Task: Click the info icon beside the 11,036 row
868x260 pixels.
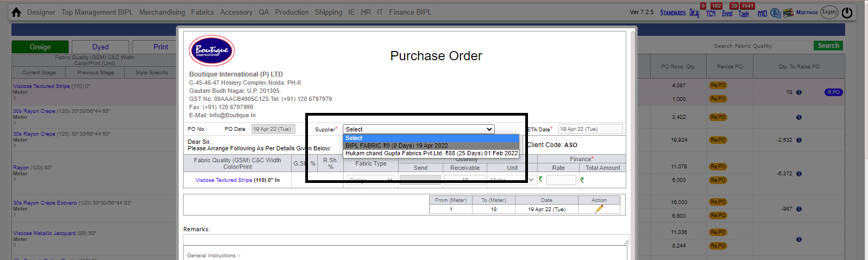Action: click(x=799, y=239)
